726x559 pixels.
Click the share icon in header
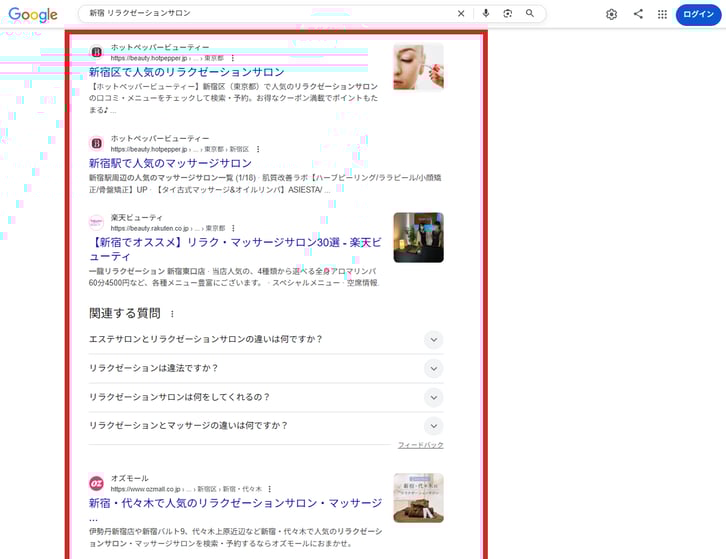coord(638,14)
